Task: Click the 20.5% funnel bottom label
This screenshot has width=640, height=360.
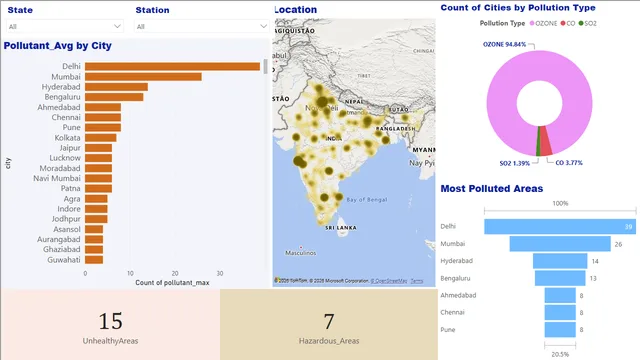Action: tap(560, 354)
